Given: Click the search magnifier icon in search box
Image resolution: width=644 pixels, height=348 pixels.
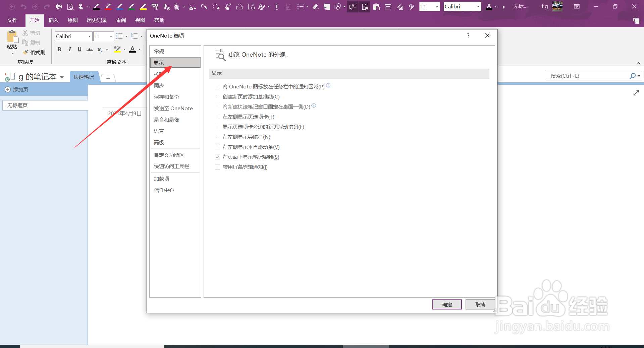Looking at the screenshot, I should click(x=632, y=76).
